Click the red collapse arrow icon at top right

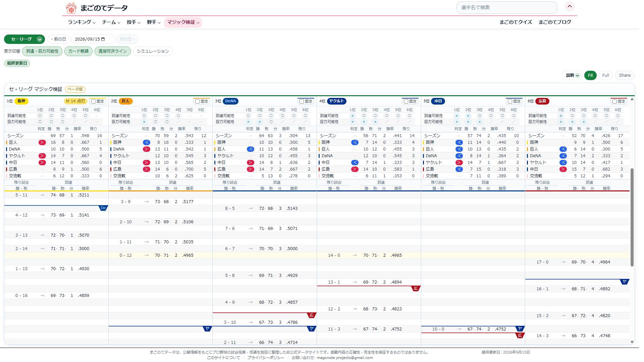coord(570,6)
